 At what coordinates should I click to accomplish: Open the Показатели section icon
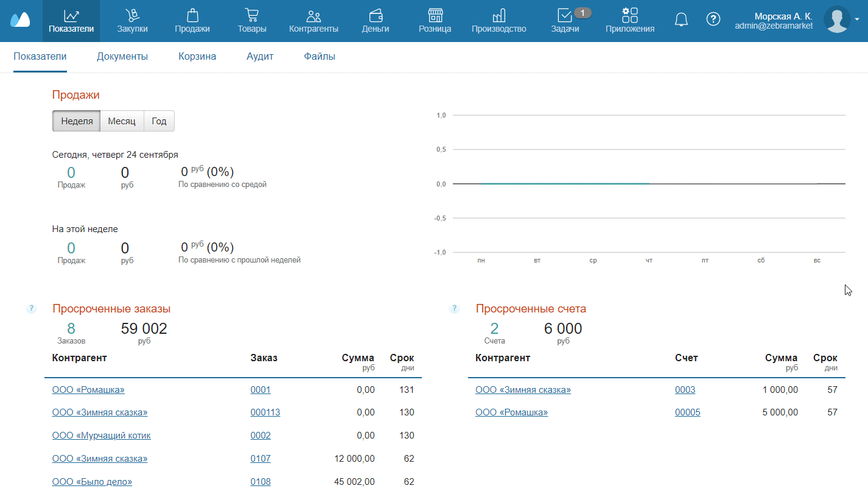pyautogui.click(x=71, y=16)
